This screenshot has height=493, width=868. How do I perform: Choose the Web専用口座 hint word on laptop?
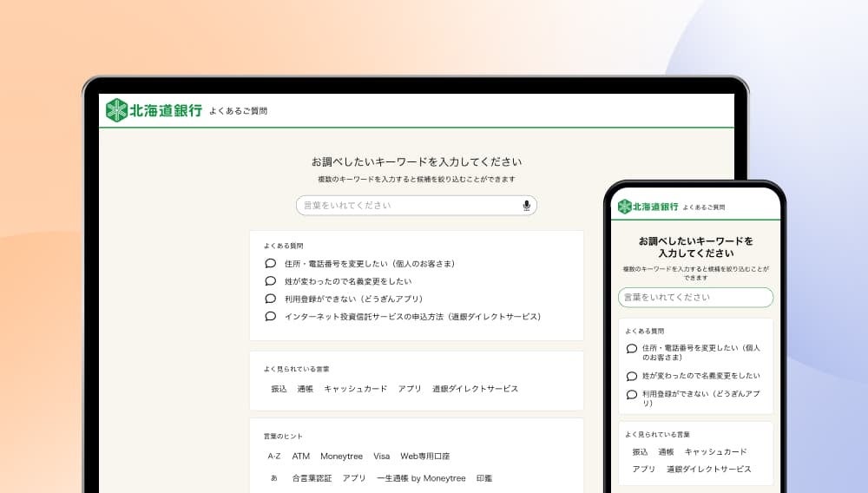pyautogui.click(x=425, y=457)
